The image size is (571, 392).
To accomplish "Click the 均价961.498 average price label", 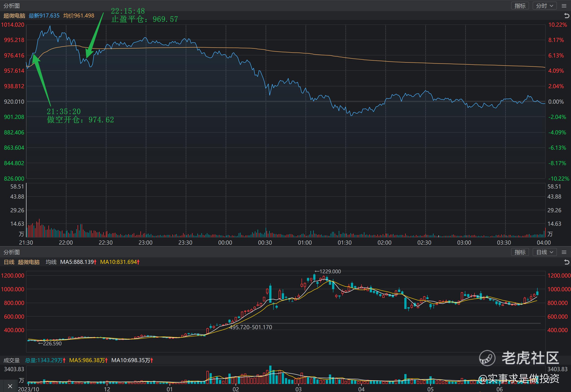I will tap(79, 16).
